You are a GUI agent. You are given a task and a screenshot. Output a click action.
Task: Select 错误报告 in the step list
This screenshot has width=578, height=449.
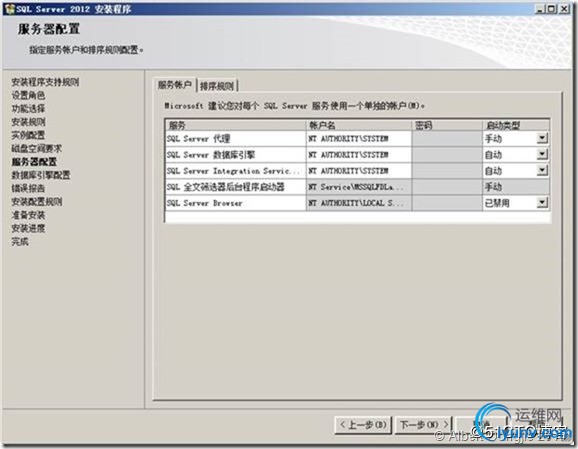[28, 188]
